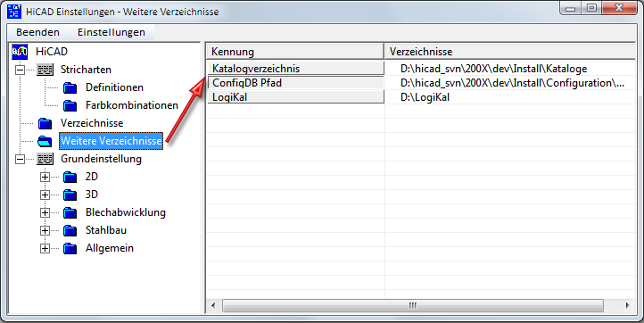Select the 3D tree entry
Viewport: 644px width, 323px height.
[92, 195]
